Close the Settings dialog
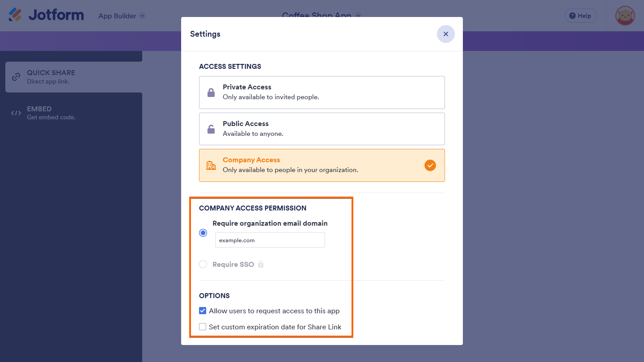This screenshot has height=362, width=644. coord(445,34)
